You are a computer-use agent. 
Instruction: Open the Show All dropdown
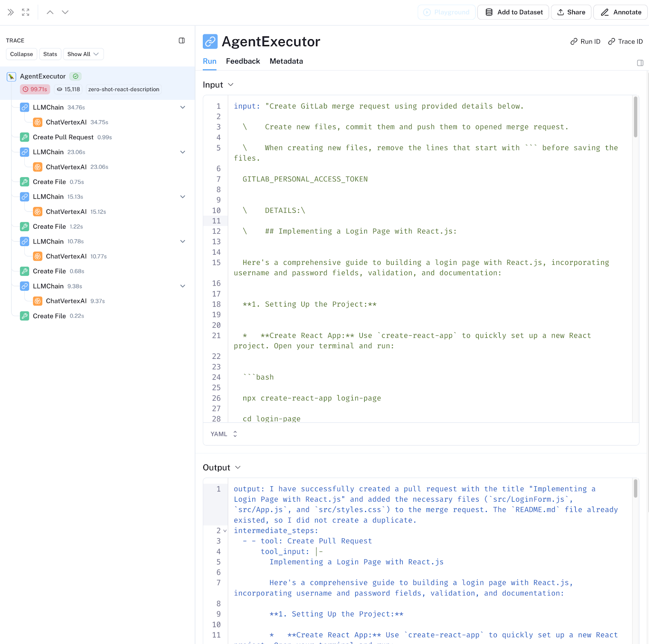[83, 54]
